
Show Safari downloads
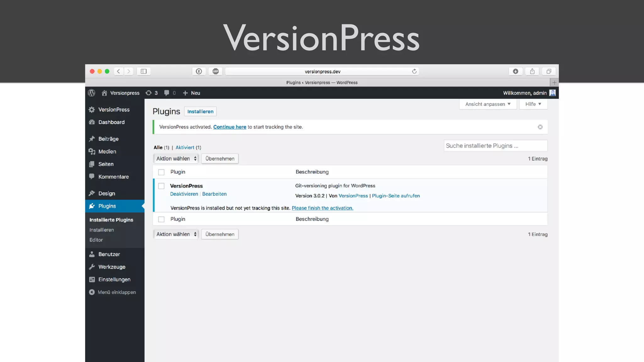516,71
